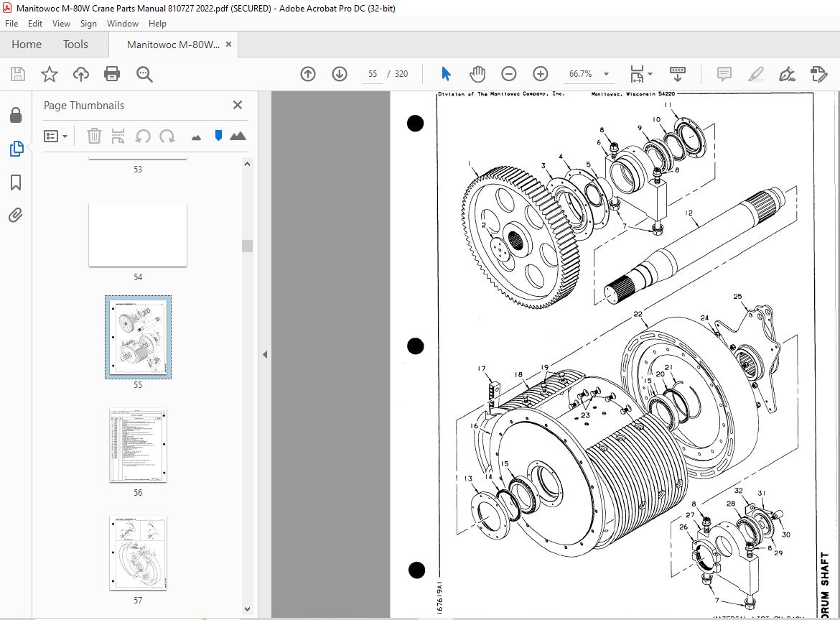Open the Edit menu

click(x=35, y=24)
